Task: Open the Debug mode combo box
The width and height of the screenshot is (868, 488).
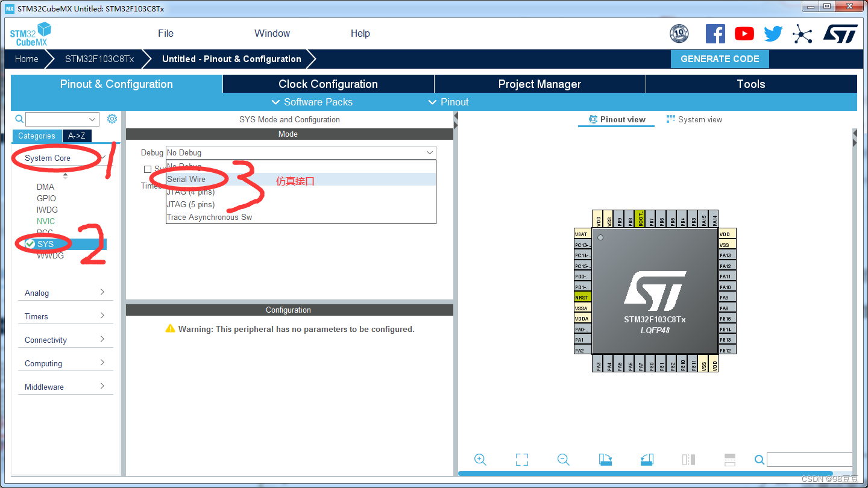Action: click(x=301, y=152)
